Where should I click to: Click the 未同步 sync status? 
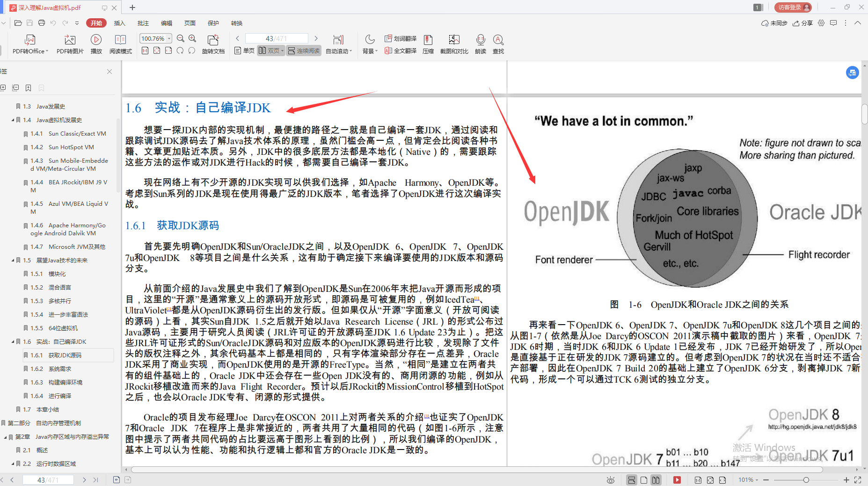774,23
